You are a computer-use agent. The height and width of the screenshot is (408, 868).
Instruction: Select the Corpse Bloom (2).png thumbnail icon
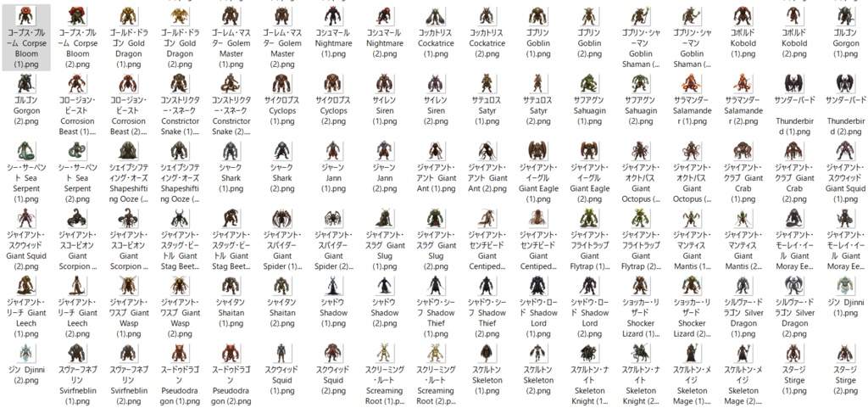tap(77, 15)
